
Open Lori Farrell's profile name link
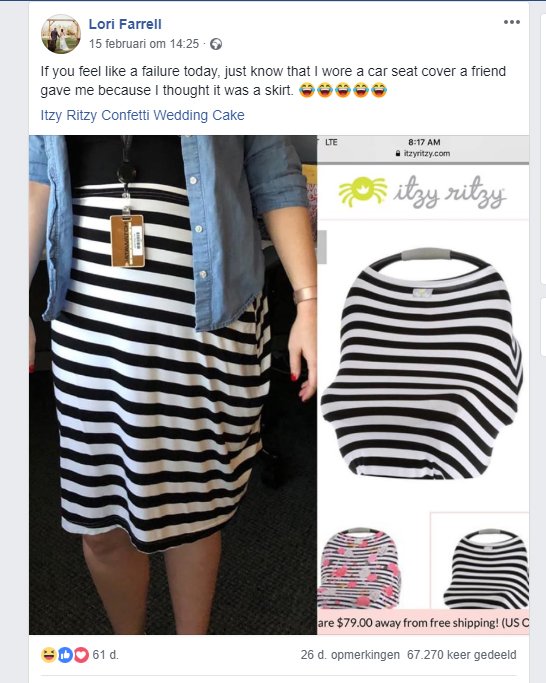(125, 24)
